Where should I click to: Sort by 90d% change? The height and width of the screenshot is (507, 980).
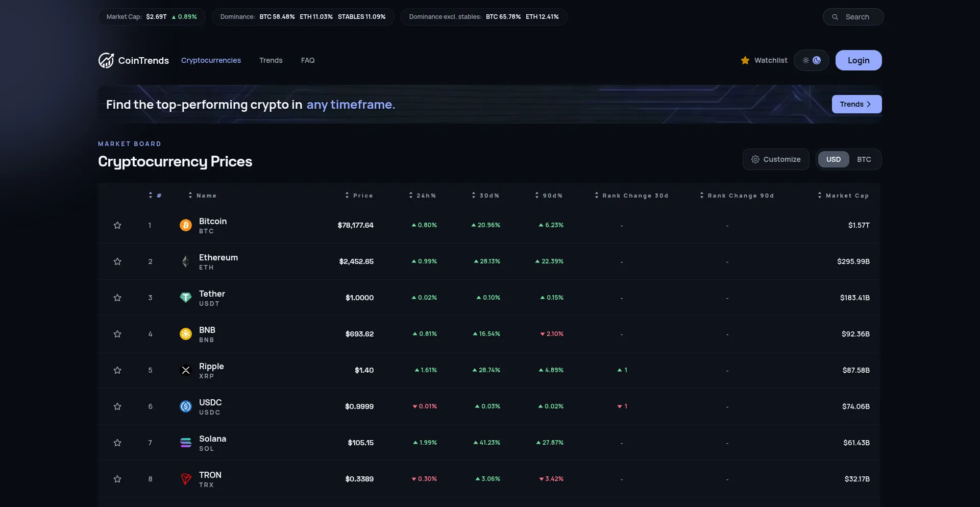point(549,196)
